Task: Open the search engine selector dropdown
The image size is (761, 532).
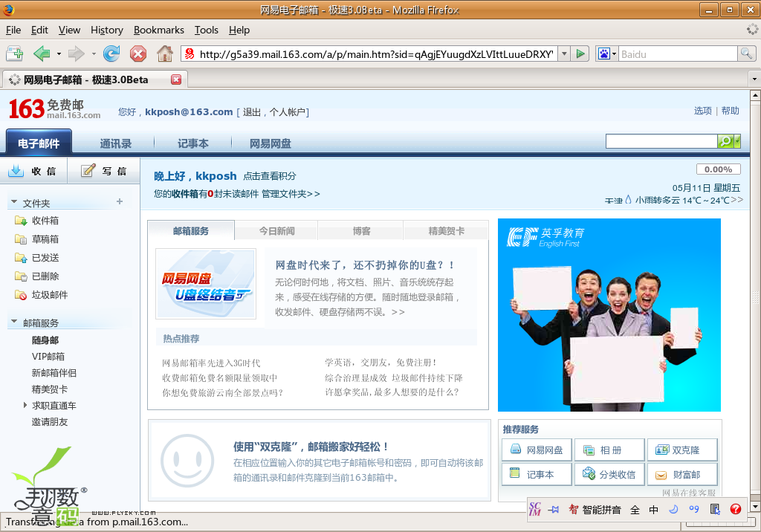Action: 615,54
